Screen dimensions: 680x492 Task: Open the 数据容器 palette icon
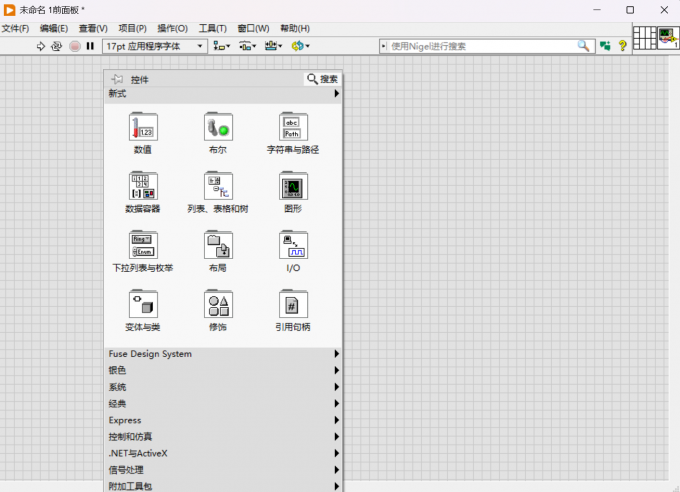pyautogui.click(x=143, y=186)
